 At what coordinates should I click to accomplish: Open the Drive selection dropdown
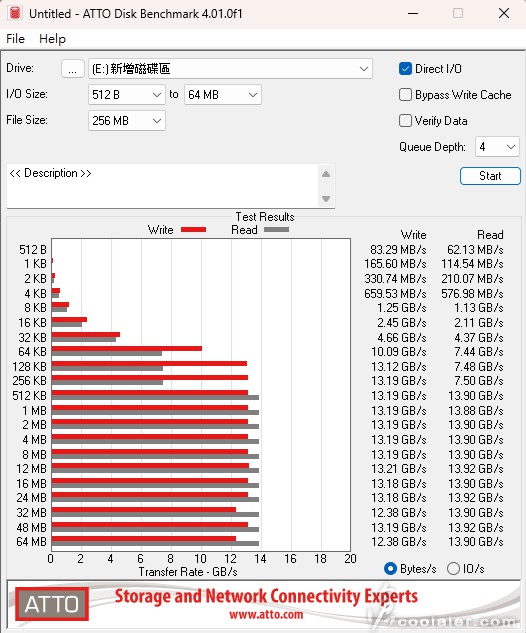coord(230,69)
